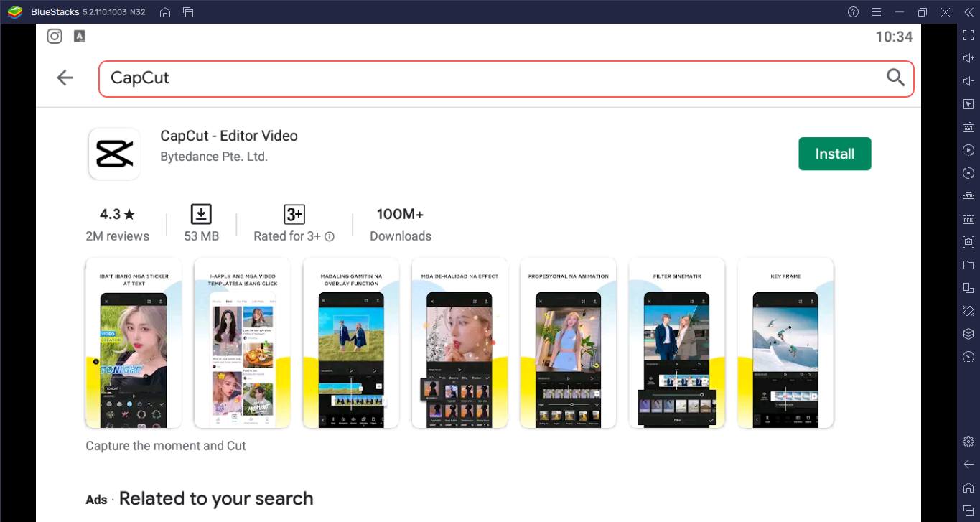Open keyboard controls sidebar icon
The width and height of the screenshot is (980, 522).
point(969,127)
